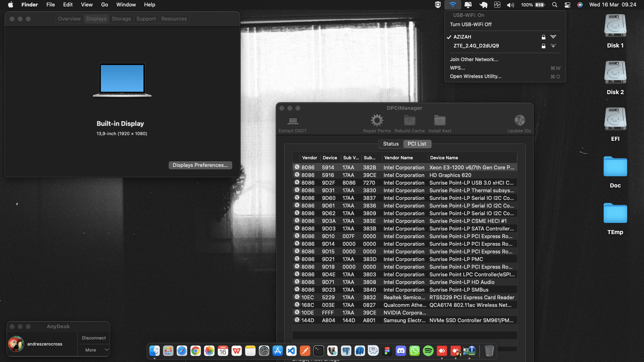Click the andreszerocross avatar in AnyDesk
Image resolution: width=644 pixels, height=362 pixels.
click(16, 344)
